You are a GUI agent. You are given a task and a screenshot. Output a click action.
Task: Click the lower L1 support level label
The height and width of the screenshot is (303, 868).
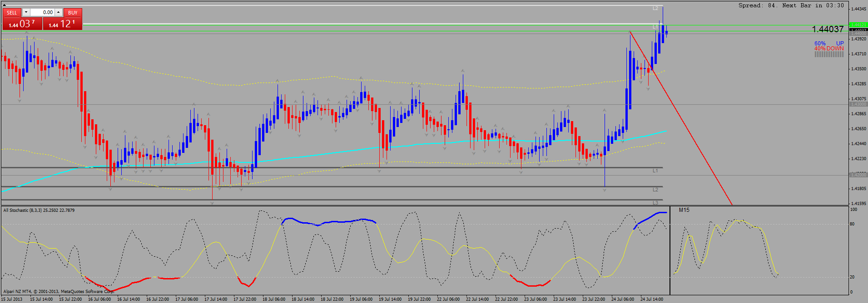(x=655, y=171)
